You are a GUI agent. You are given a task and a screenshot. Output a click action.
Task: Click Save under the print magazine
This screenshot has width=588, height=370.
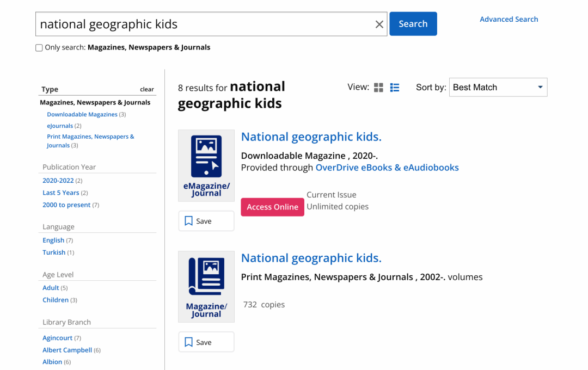[206, 342]
